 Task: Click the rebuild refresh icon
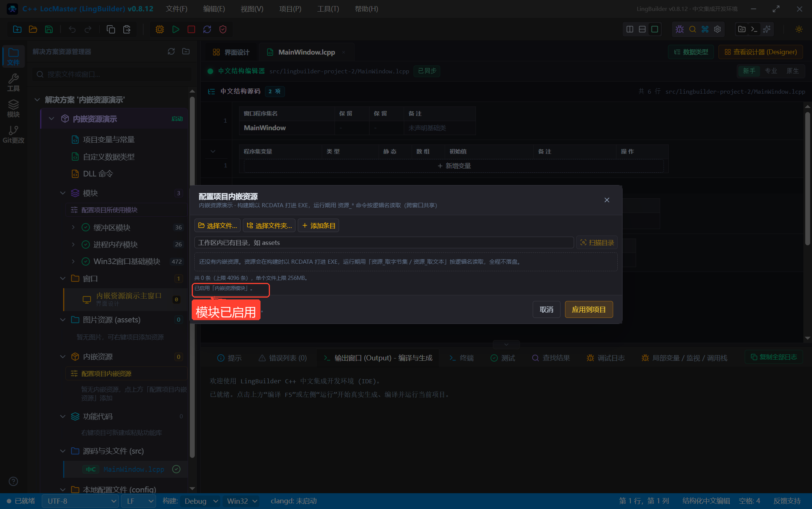coord(207,29)
